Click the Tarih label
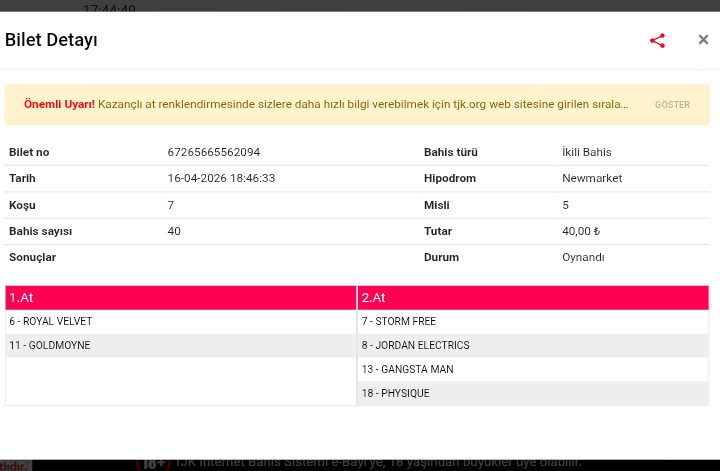Screen dimensions: 720x471 coord(22,178)
